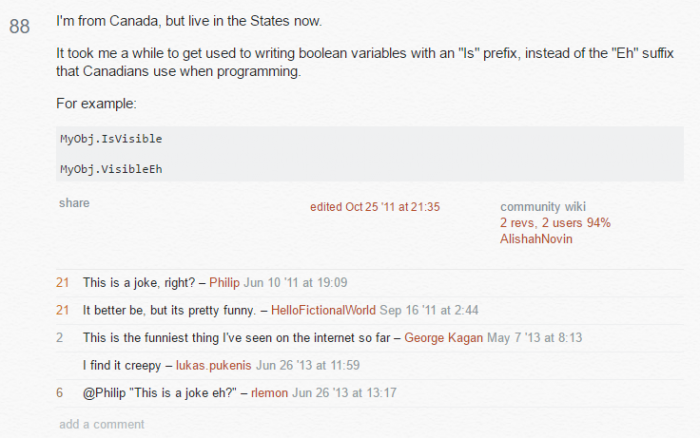
Task: Open George Kagan's profile link
Action: (443, 338)
